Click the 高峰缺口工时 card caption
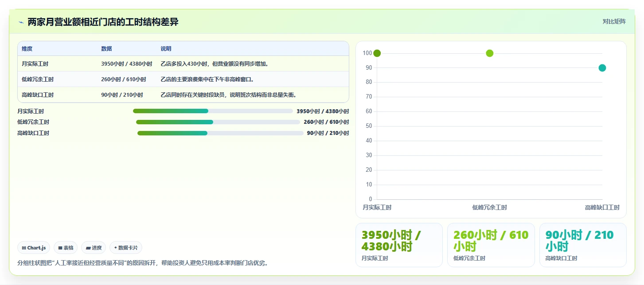This screenshot has height=285, width=644. [x=562, y=258]
